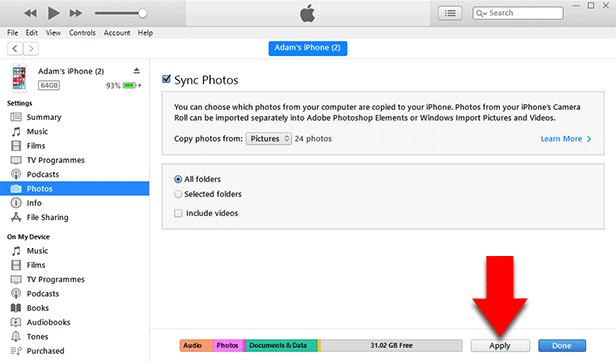Viewport: 616px width, 362px height.
Task: Click the 93% battery percentage text
Action: (x=113, y=86)
